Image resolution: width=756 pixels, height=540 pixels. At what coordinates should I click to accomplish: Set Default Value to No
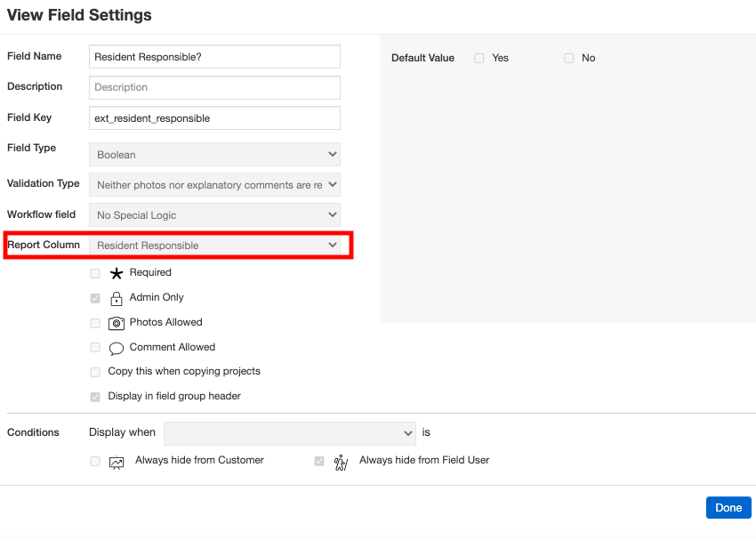click(569, 59)
